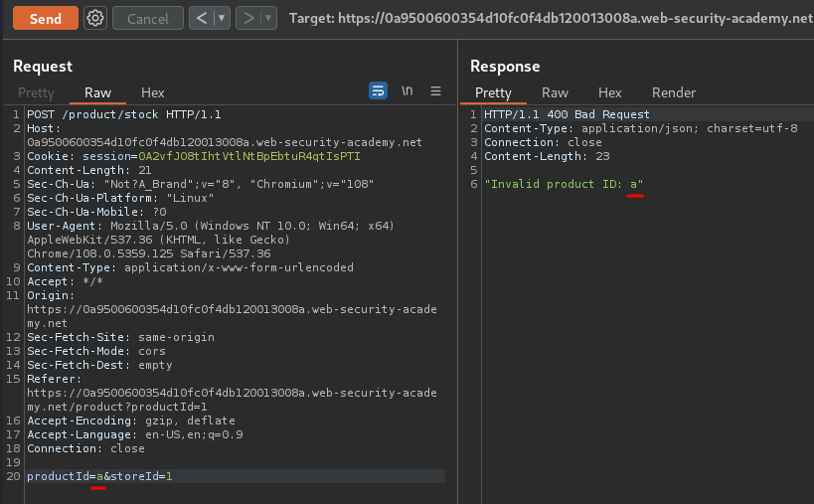The image size is (814, 504).
Task: Click the Referer URL ending in productId=1
Action: (232, 400)
